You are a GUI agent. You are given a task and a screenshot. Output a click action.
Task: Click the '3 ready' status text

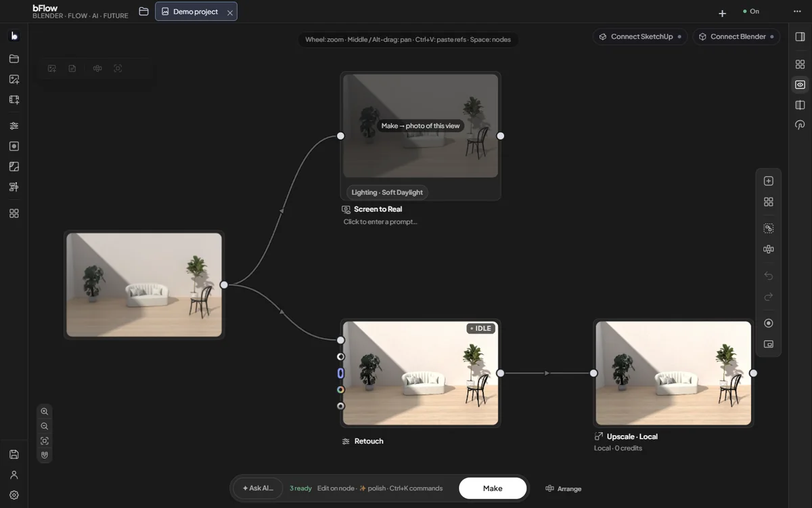click(x=300, y=488)
